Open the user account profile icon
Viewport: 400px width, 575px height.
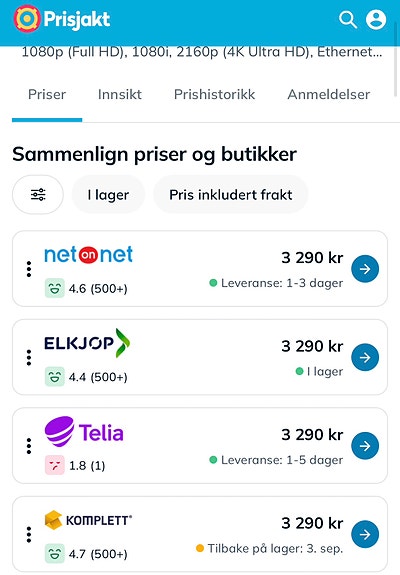click(376, 19)
